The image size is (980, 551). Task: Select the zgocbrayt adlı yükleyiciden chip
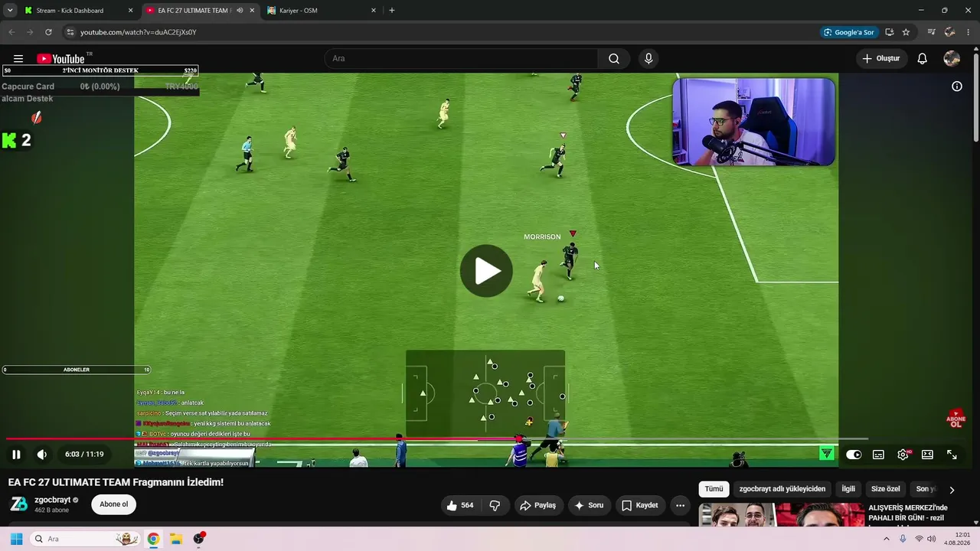[x=782, y=489]
